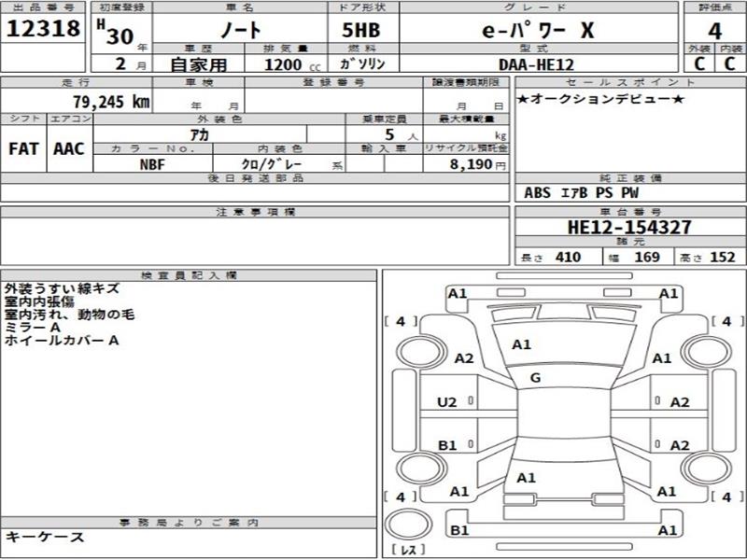This screenshot has width=747, height=560.
Task: Click the chassis number HE12-154327
Action: coord(629,227)
